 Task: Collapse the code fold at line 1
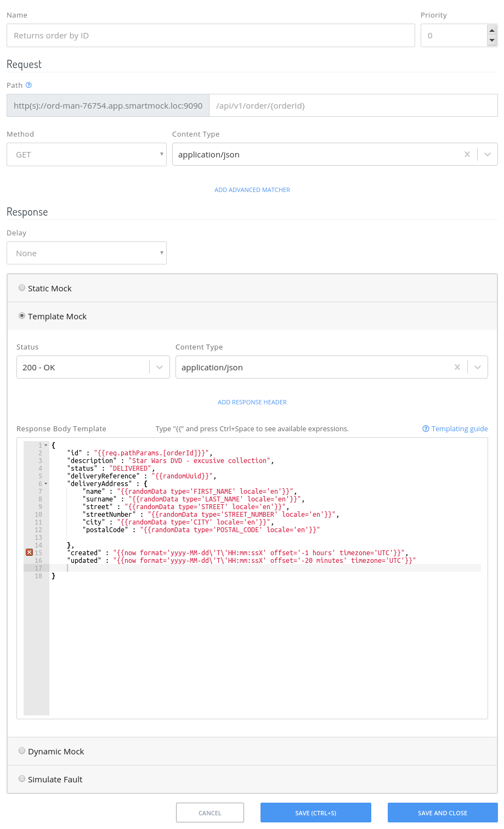coord(46,445)
